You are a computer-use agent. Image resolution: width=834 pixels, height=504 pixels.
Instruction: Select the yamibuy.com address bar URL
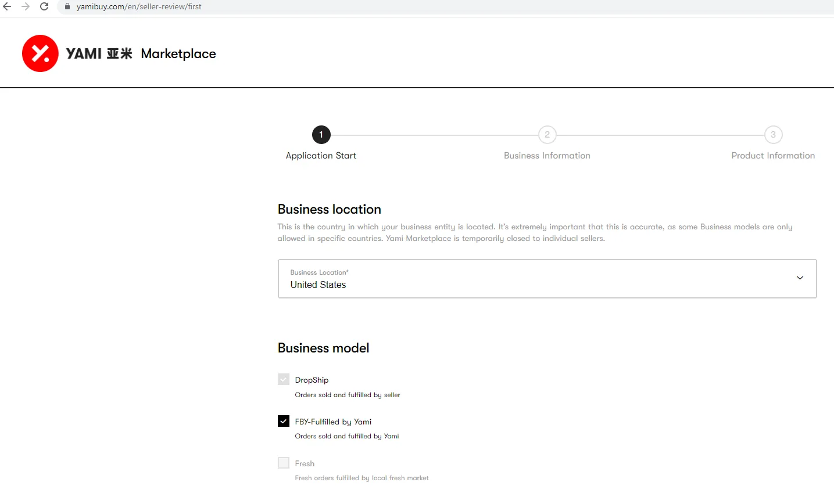pyautogui.click(x=139, y=6)
